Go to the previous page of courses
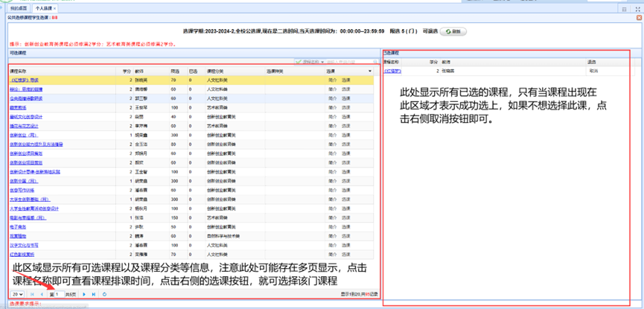Image resolution: width=644 pixels, height=309 pixels. (x=41, y=294)
